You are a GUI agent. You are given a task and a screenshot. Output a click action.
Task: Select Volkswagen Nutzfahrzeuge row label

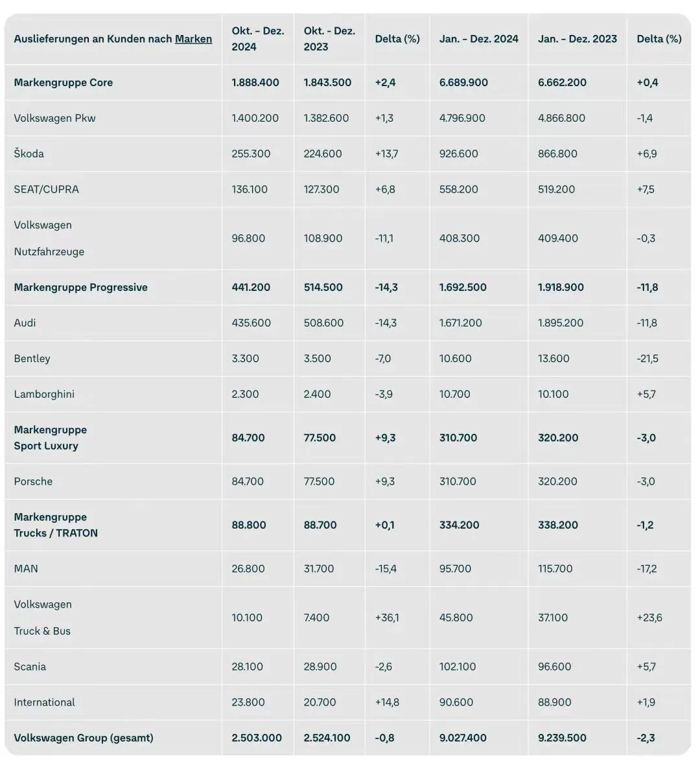(49, 238)
